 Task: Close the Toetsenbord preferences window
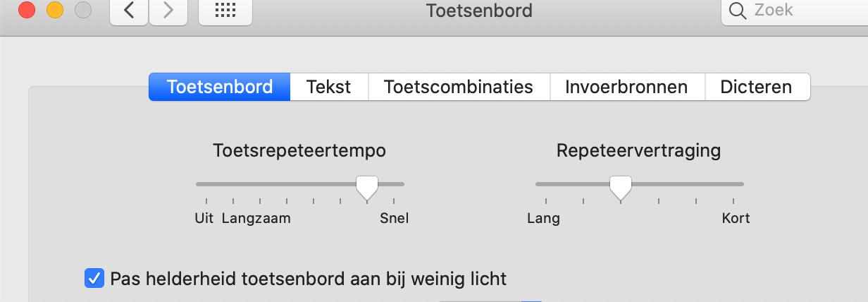coord(27,11)
